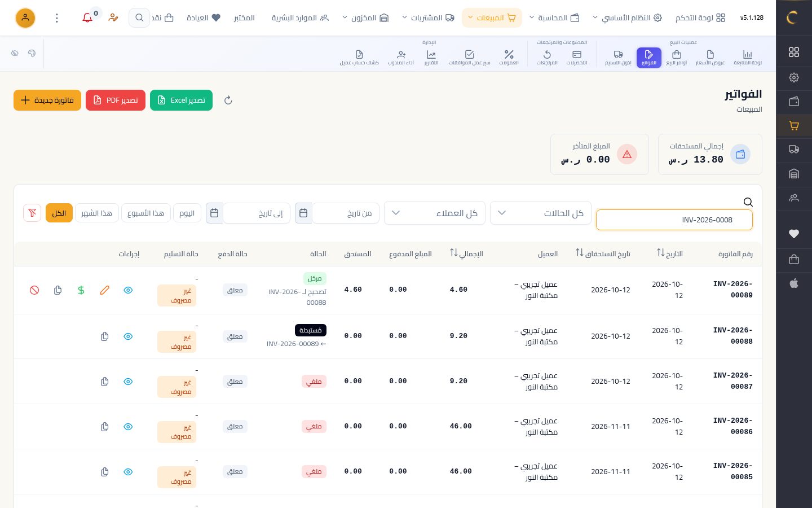Expand the المخزون inventory menu

coord(366,18)
